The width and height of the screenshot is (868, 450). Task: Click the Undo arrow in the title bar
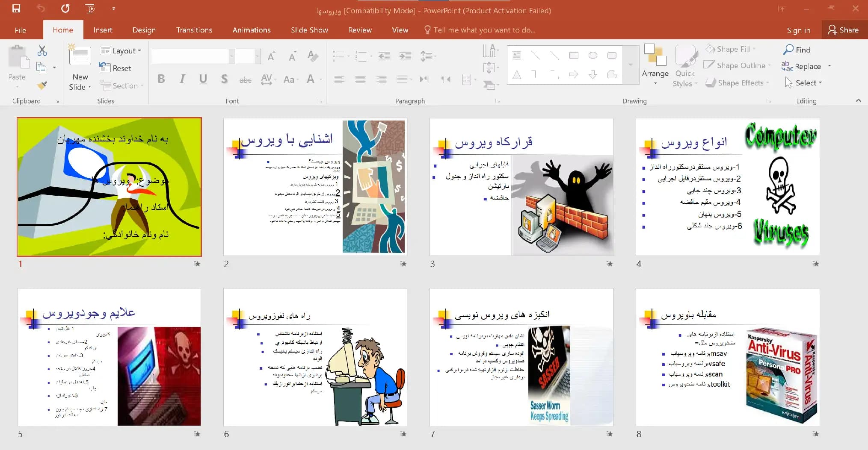point(41,9)
